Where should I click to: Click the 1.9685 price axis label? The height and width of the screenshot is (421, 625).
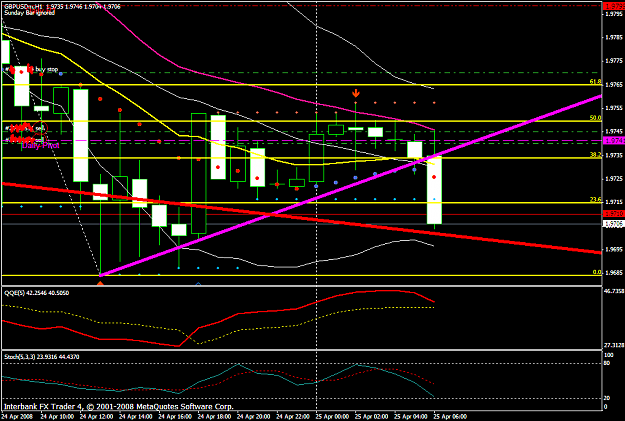[x=614, y=273]
